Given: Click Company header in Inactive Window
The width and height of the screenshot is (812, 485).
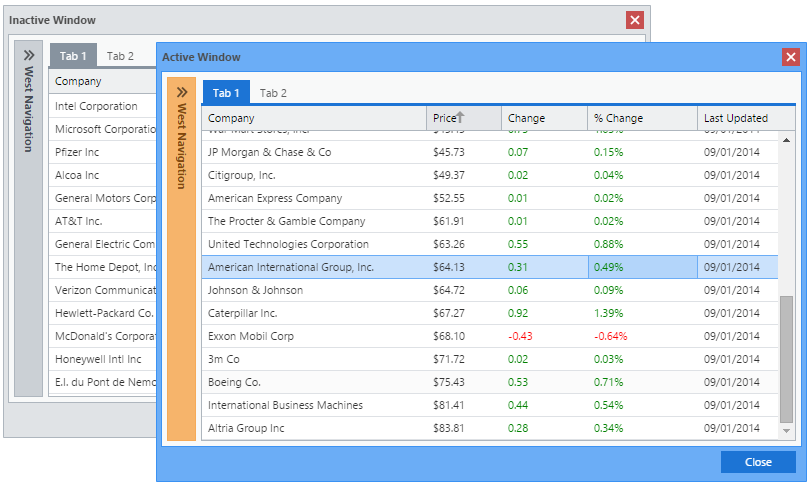Looking at the screenshot, I should pyautogui.click(x=103, y=81).
